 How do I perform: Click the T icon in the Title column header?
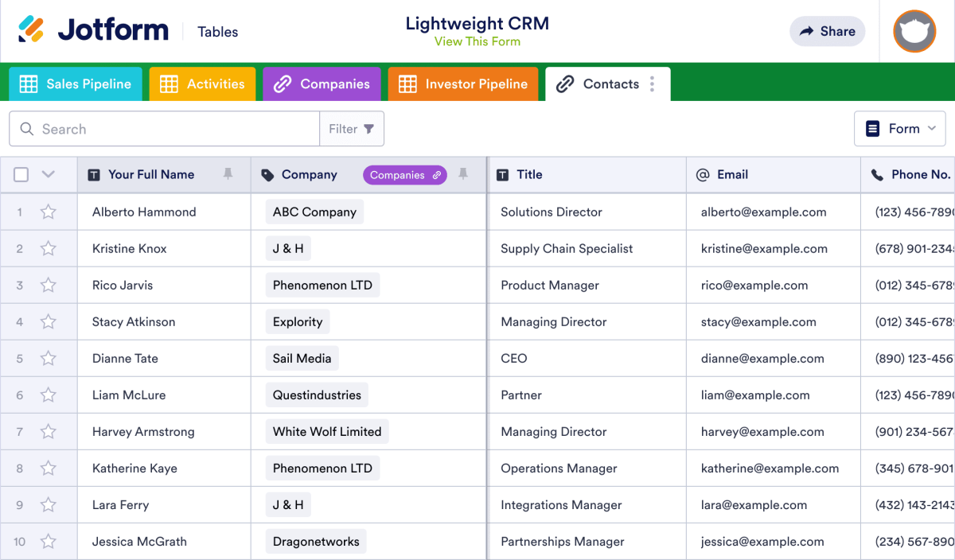click(505, 174)
